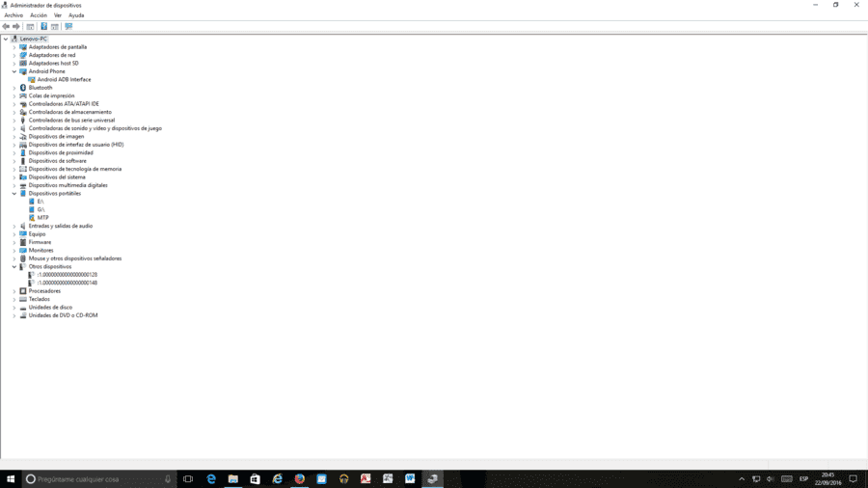Select the Lenovo-PC computer icon
868x488 pixels.
14,39
